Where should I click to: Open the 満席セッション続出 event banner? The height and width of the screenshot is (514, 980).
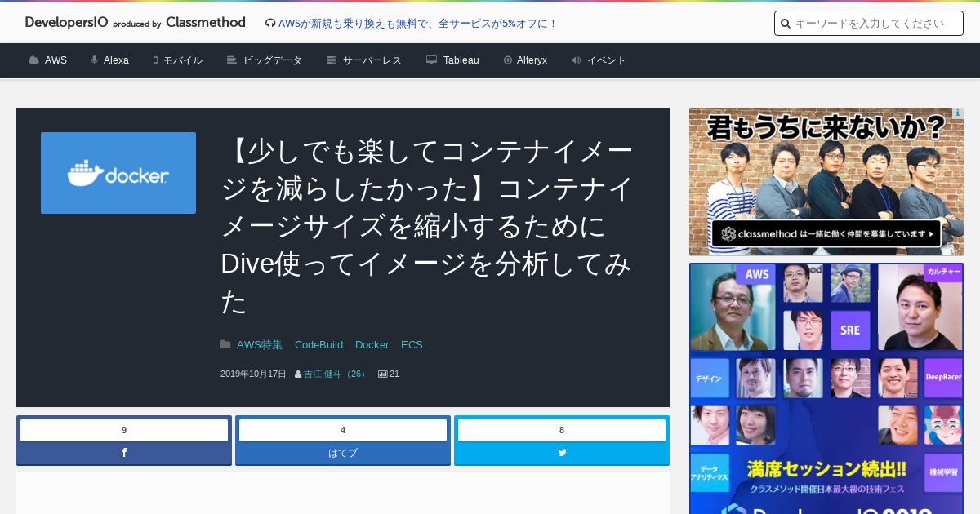826,388
